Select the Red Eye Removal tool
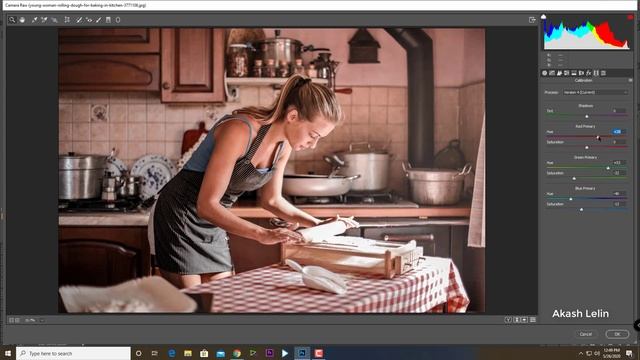640x360 pixels. tap(89, 20)
